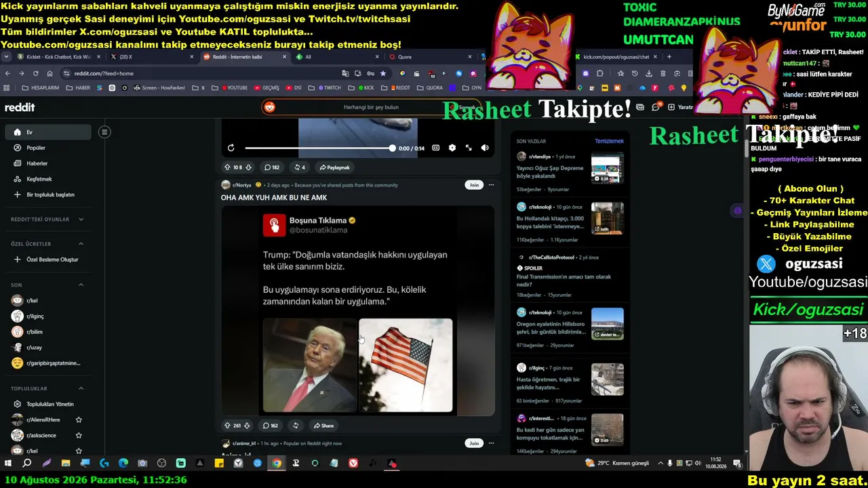Open the 182 comments of top post

coord(271,167)
